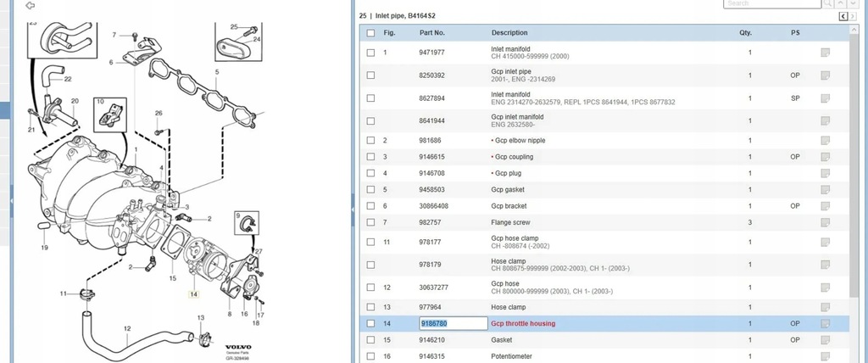
Task: Go to previous illustration page arrow
Action: (843, 17)
